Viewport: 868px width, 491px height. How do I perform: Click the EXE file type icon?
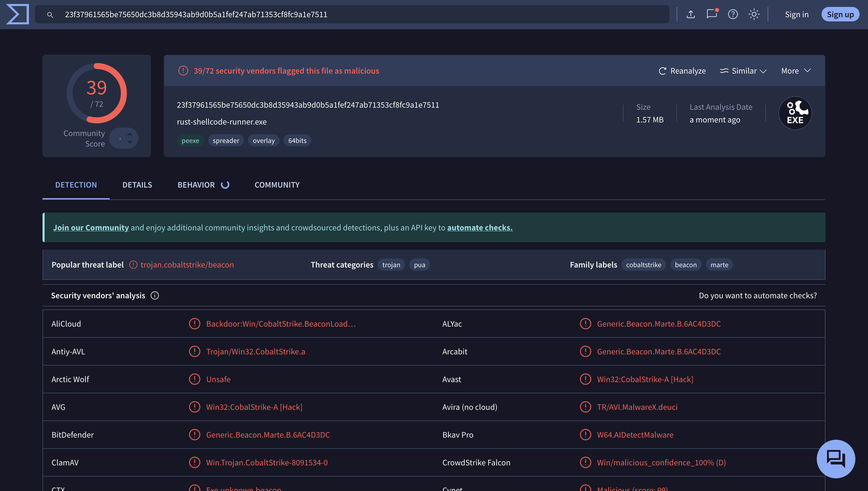[795, 113]
